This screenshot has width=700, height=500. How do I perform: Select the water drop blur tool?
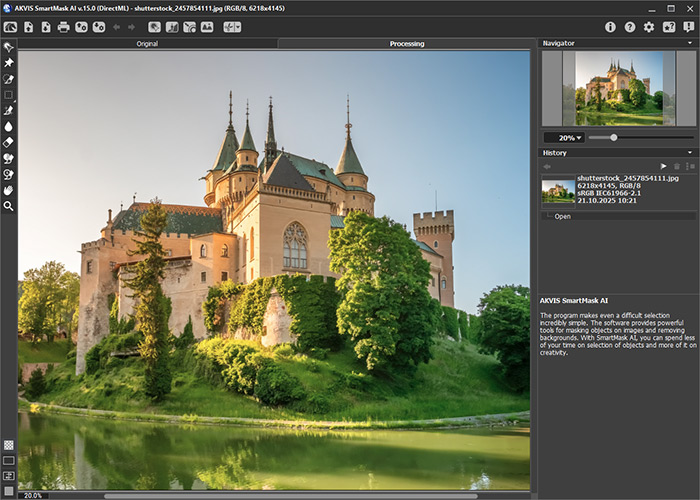pyautogui.click(x=8, y=127)
